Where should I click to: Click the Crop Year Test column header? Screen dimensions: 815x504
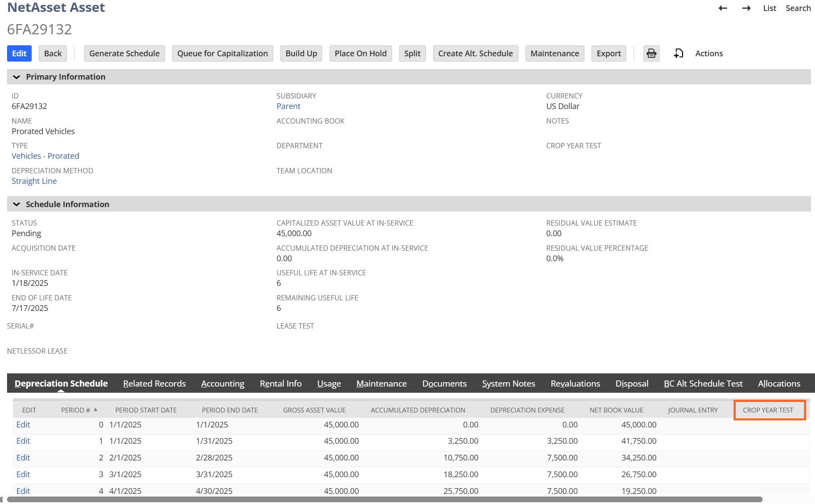[x=768, y=410]
